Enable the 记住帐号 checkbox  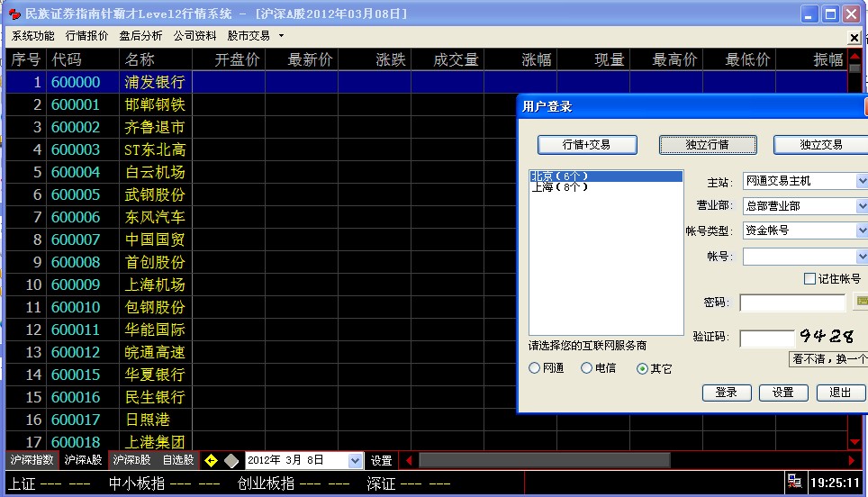click(x=810, y=279)
